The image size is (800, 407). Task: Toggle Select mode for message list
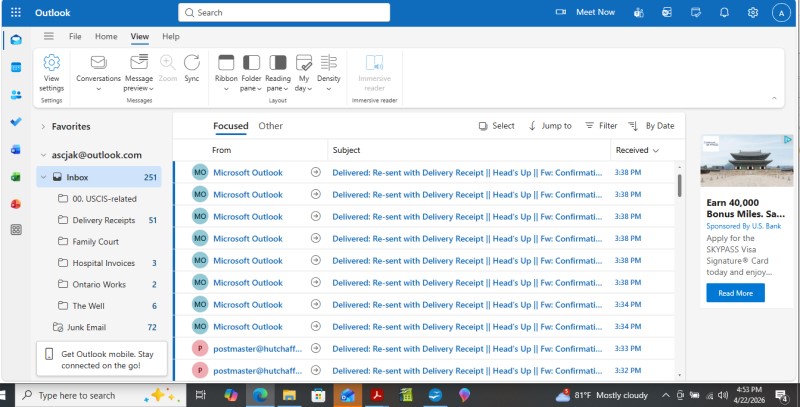pos(497,126)
